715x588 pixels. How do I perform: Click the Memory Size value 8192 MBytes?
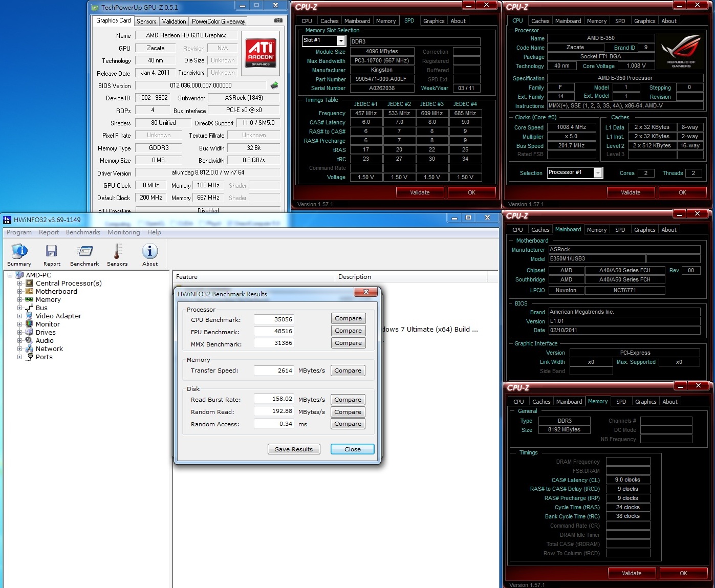pyautogui.click(x=564, y=430)
